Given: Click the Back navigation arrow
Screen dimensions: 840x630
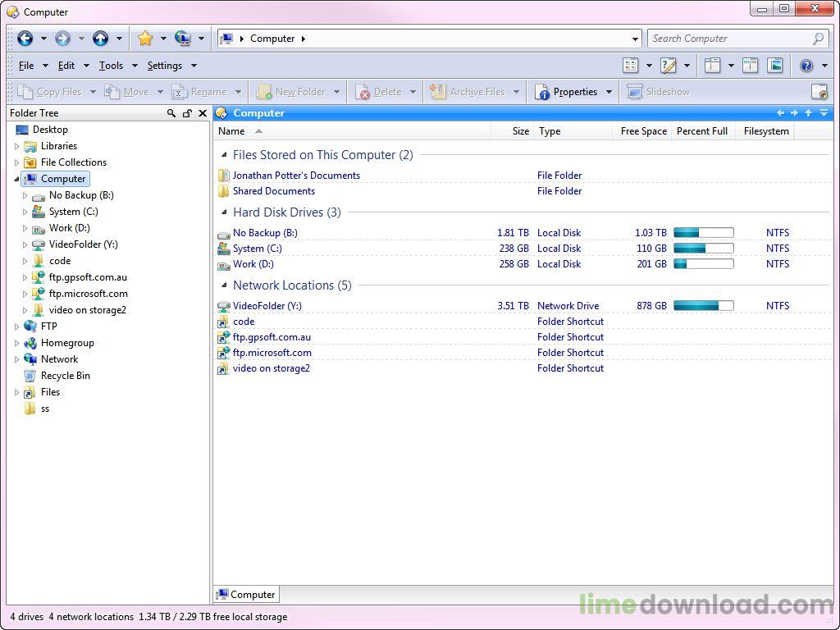Looking at the screenshot, I should 25,39.
